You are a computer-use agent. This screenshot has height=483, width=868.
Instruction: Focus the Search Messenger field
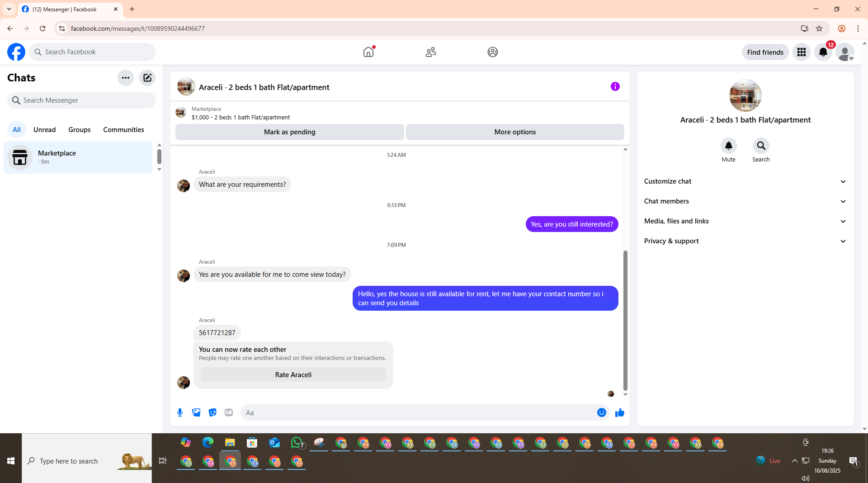click(81, 100)
